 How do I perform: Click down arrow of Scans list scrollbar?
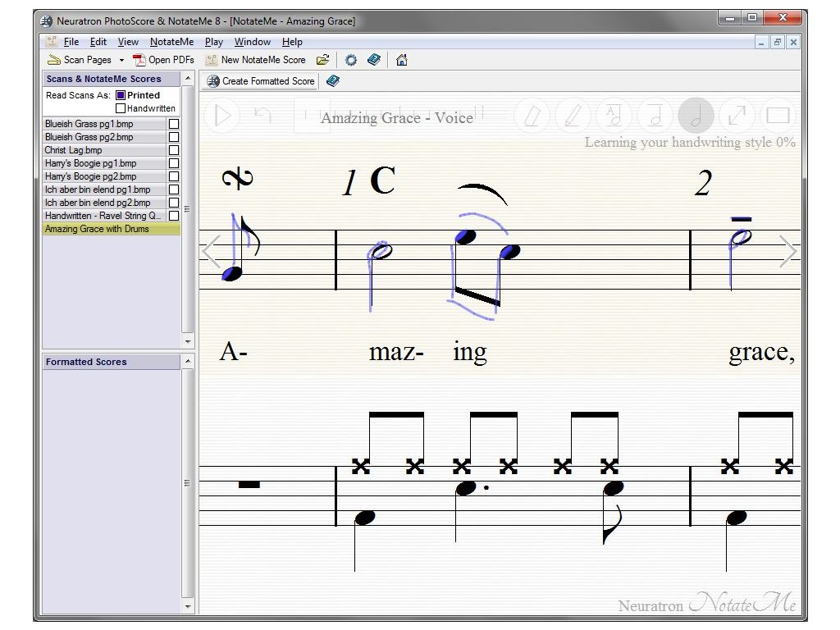coord(188,342)
